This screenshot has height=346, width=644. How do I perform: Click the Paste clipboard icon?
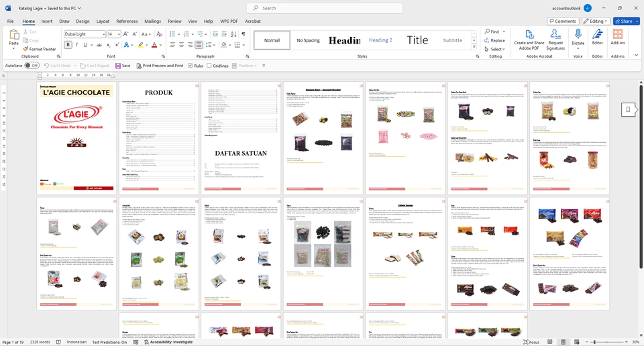coord(14,34)
